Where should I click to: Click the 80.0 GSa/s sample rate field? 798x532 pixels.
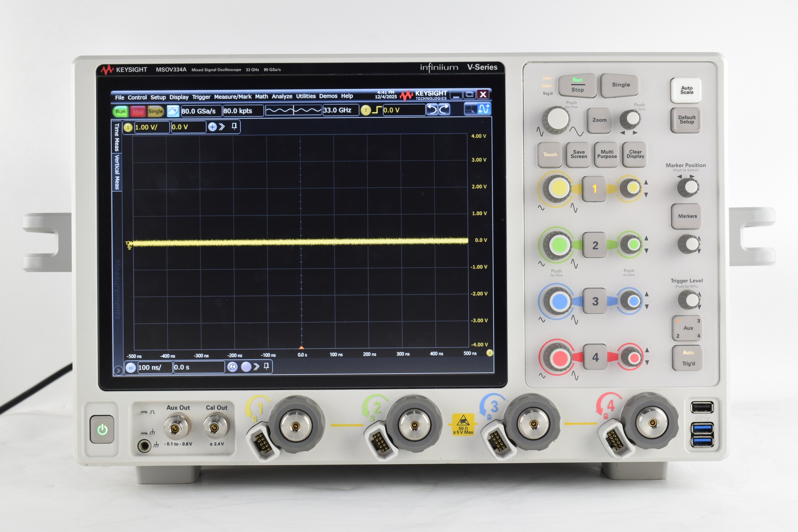[201, 111]
